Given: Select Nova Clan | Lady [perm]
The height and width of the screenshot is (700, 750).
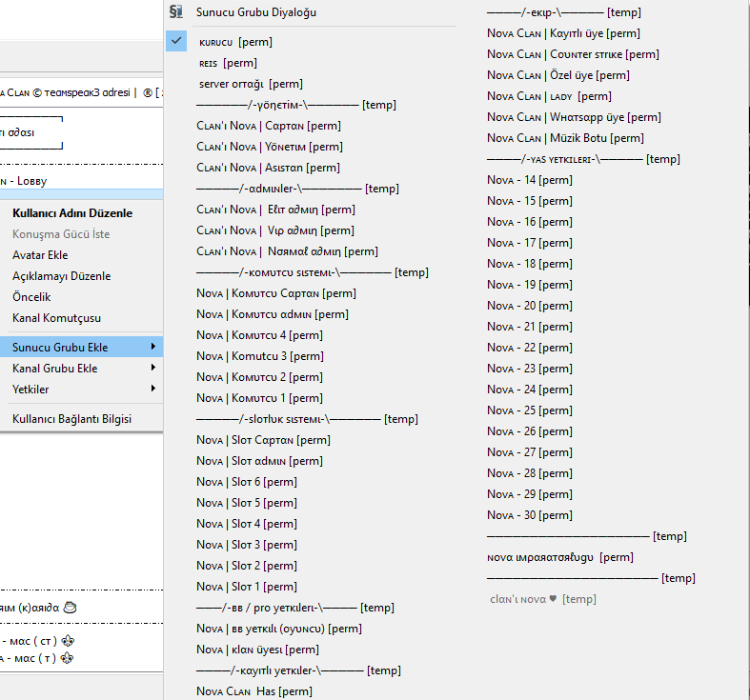Looking at the screenshot, I should click(549, 96).
